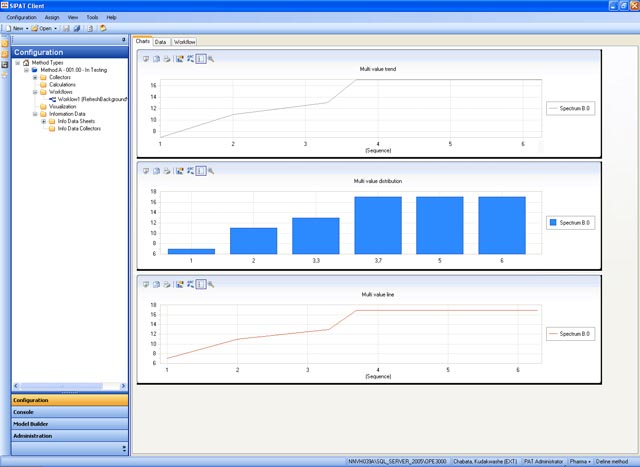Click the print icon in trend chart toolbar
Viewport: 640px width, 467px height.
166,59
